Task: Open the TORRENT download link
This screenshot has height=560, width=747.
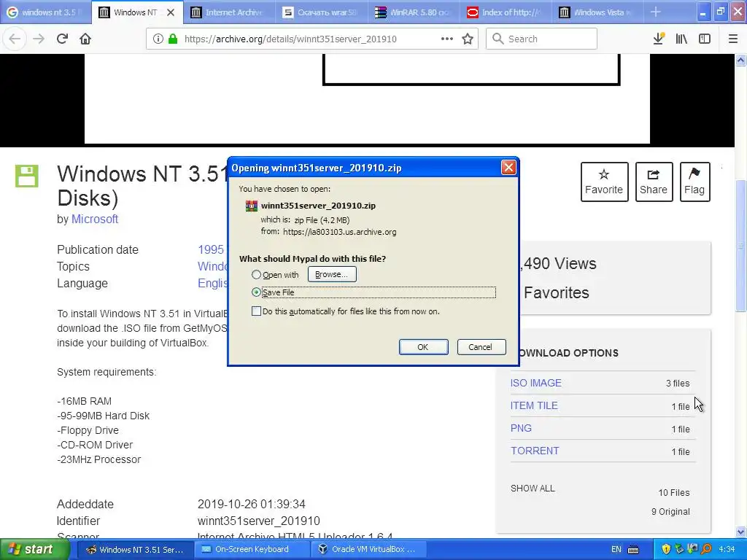Action: coord(535,451)
